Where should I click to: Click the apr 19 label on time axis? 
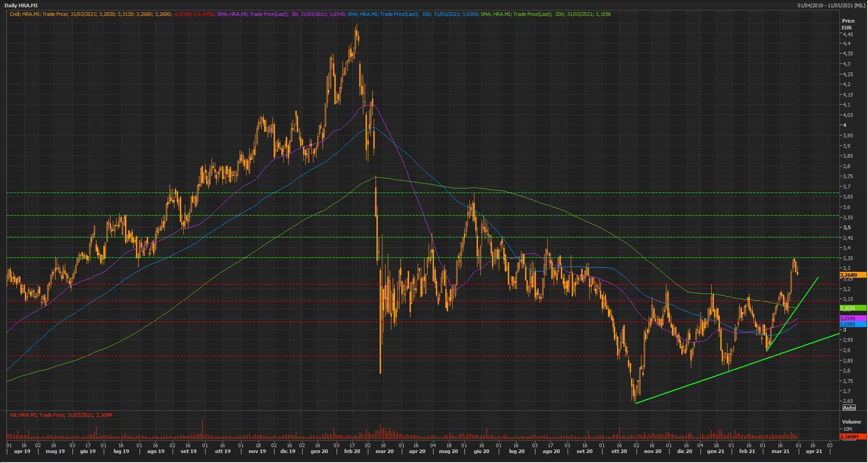coord(22,451)
